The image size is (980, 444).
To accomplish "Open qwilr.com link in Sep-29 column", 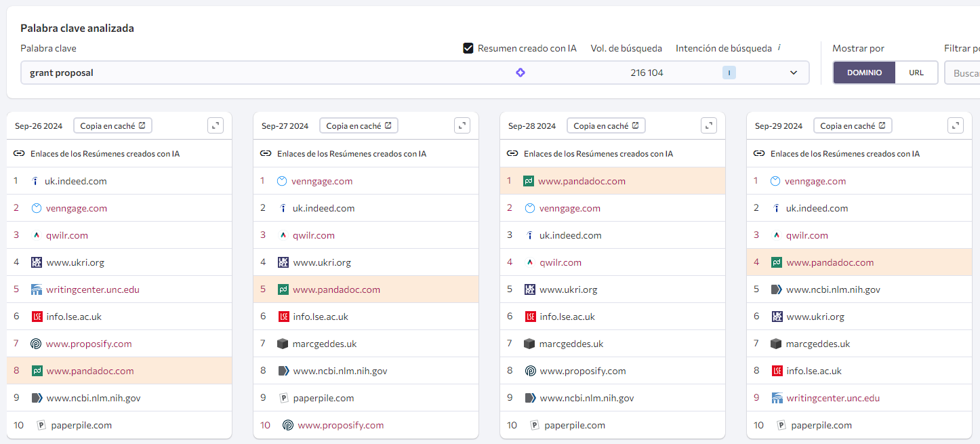I will click(807, 235).
